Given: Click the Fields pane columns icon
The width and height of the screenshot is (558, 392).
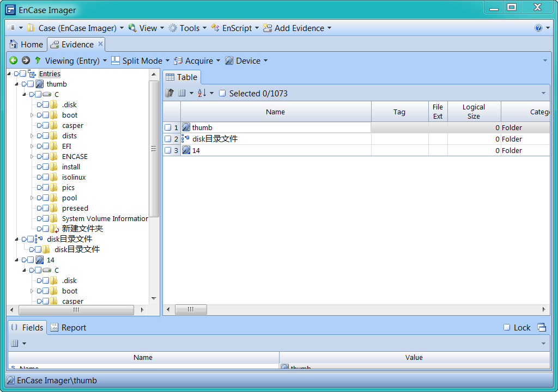Looking at the screenshot, I should pos(15,343).
